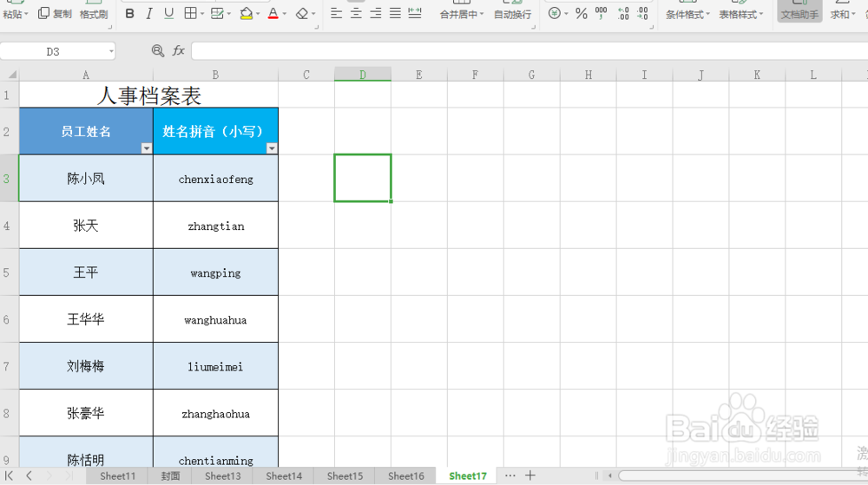Viewport: 868px width, 485px height.
Task: Click the copy (复制) button
Action: pos(55,14)
